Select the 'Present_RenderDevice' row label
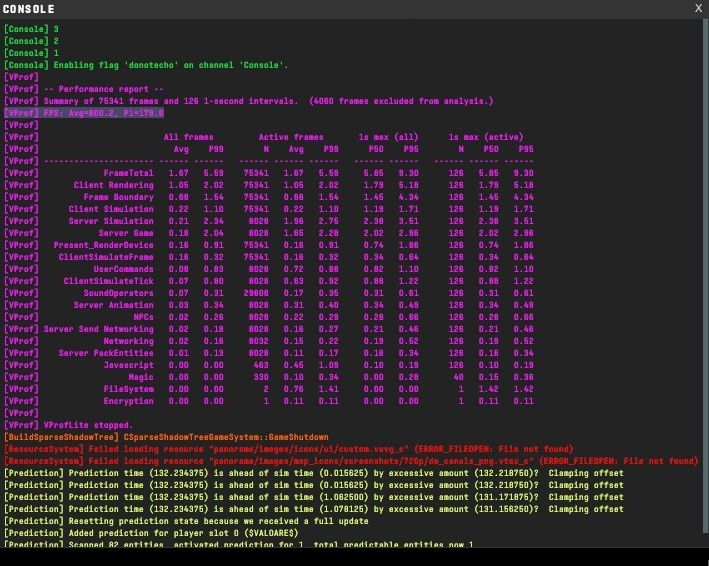 pyautogui.click(x=104, y=245)
